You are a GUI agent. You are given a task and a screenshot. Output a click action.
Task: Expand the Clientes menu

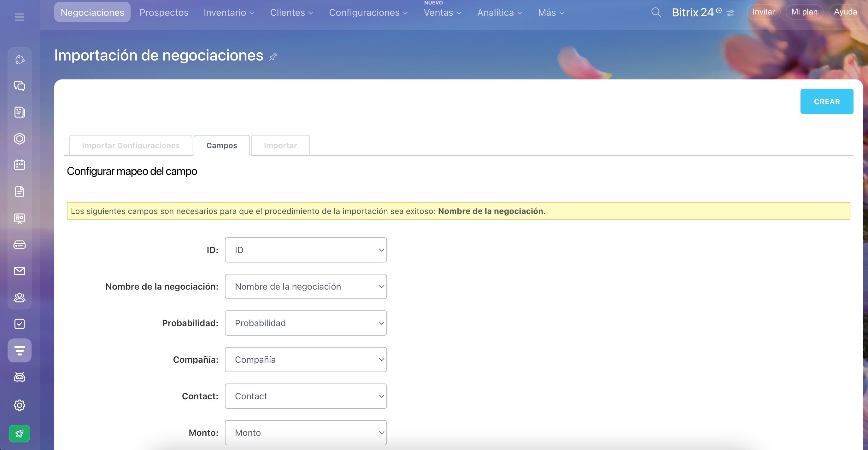tap(291, 13)
